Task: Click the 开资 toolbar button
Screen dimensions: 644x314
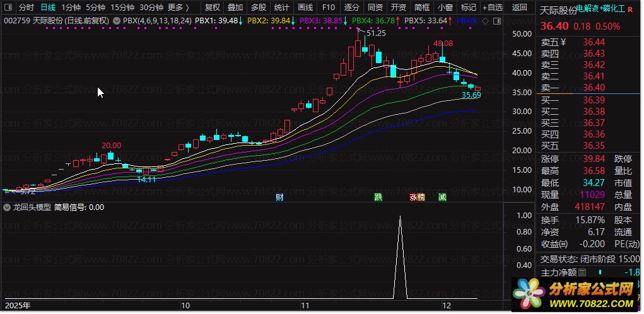Action: tap(399, 8)
